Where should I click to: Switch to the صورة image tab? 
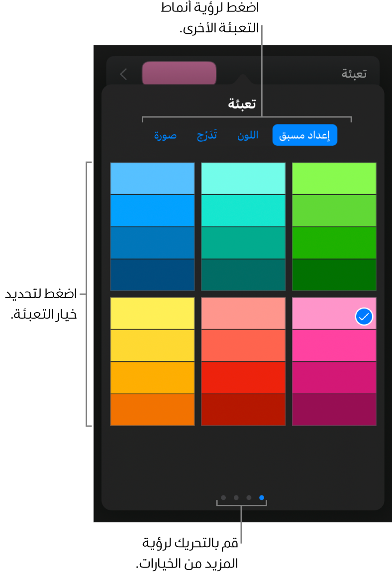(165, 135)
